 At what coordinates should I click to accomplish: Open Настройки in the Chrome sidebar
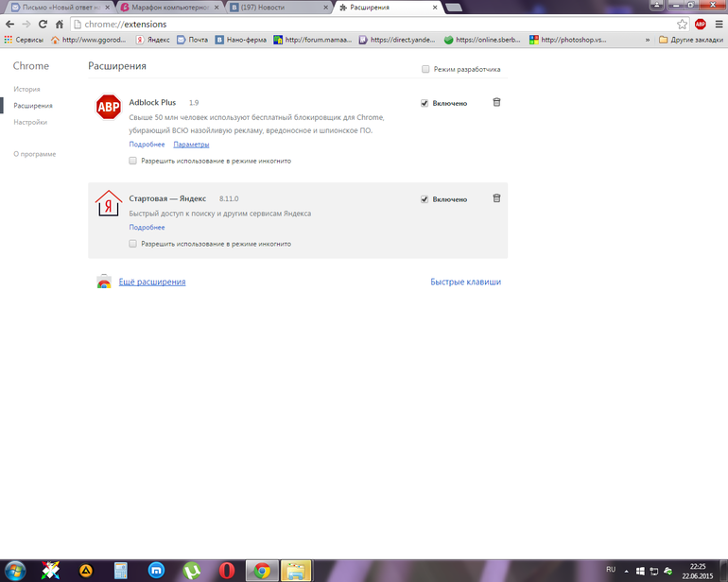coord(30,122)
